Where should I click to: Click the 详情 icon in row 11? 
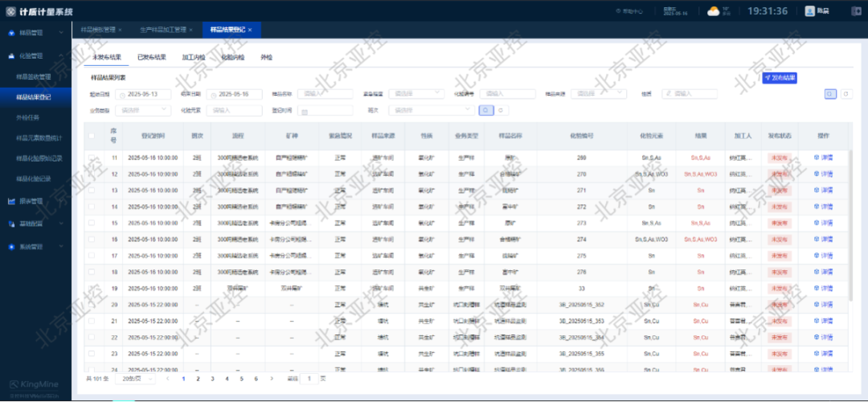coord(816,158)
